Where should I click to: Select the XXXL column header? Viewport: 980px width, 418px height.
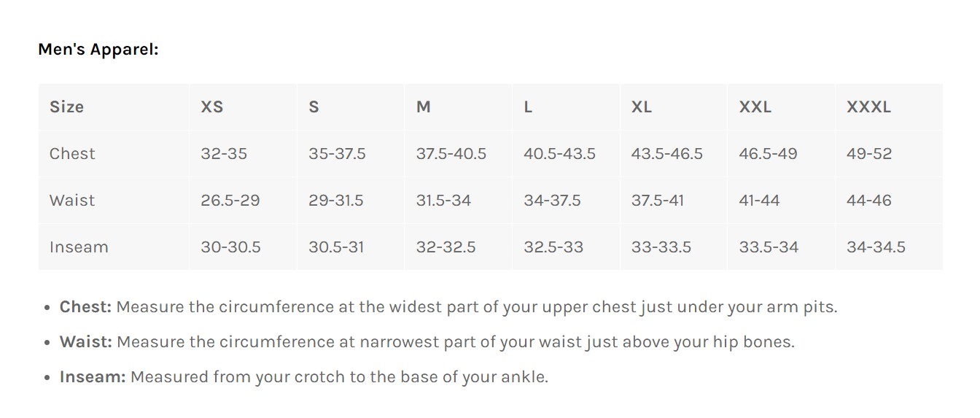point(868,107)
